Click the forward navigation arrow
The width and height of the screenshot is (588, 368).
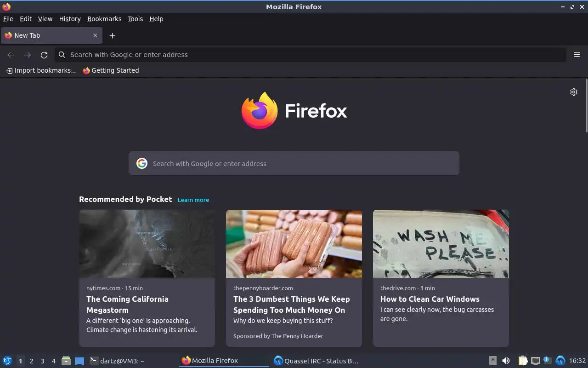28,55
